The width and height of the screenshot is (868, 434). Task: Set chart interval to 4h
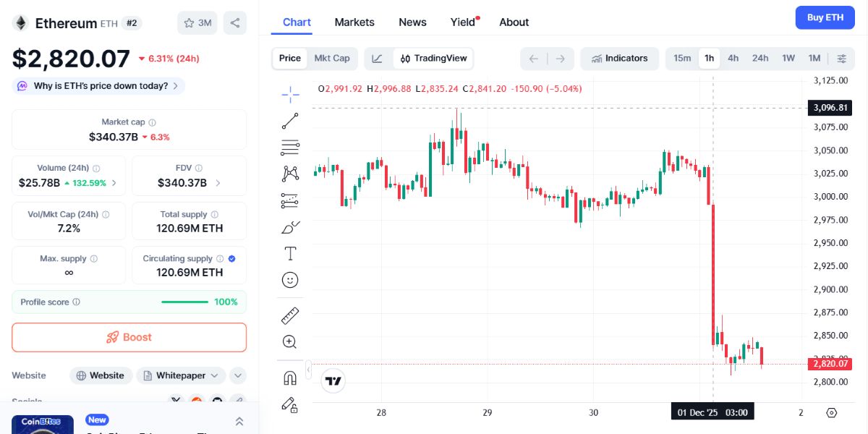point(733,59)
